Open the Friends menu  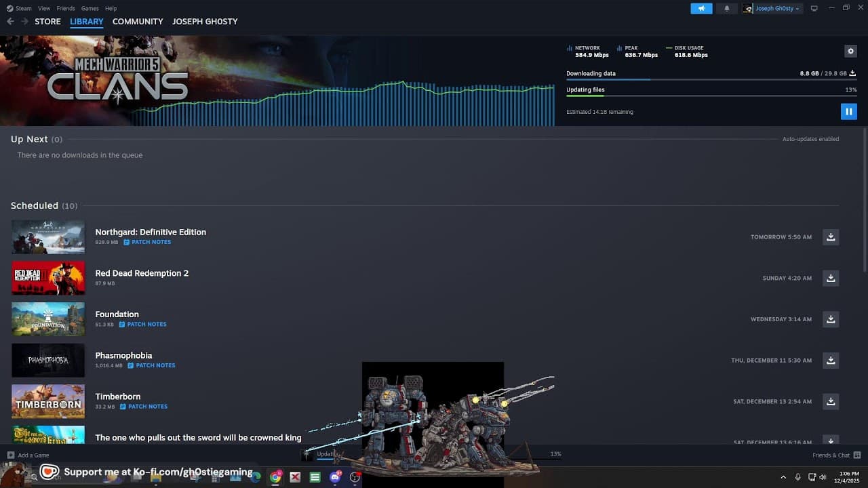point(66,8)
